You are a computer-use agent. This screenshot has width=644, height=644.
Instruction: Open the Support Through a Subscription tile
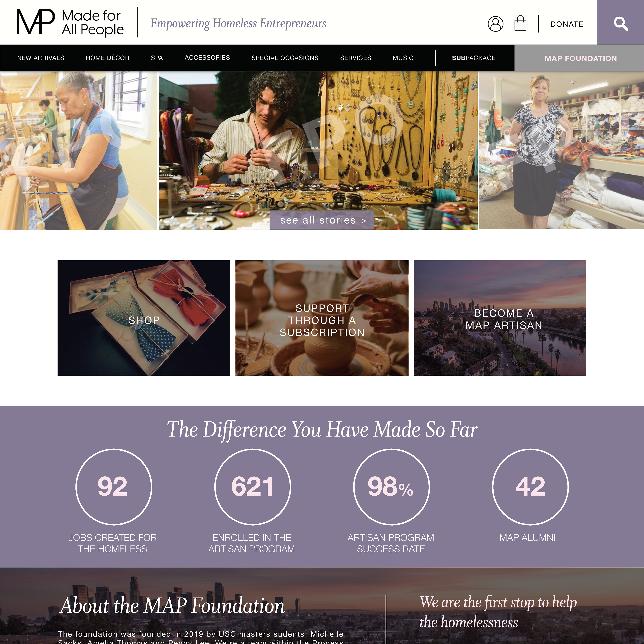click(322, 318)
